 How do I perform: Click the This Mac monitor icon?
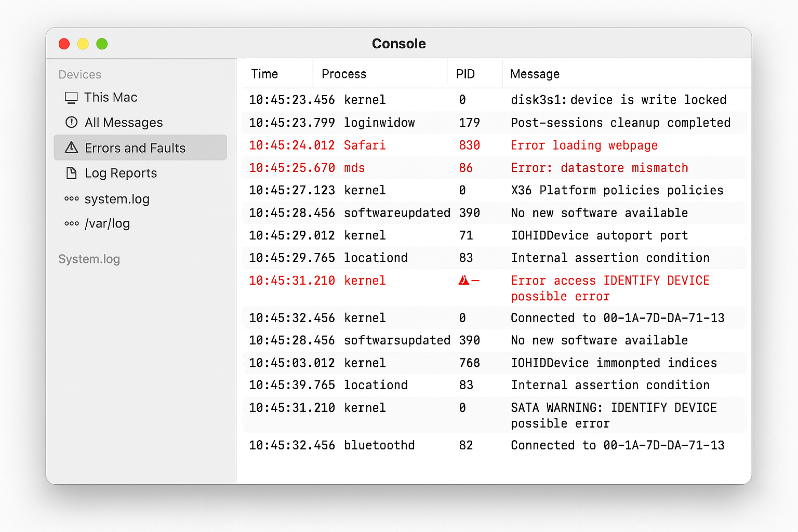(x=71, y=98)
